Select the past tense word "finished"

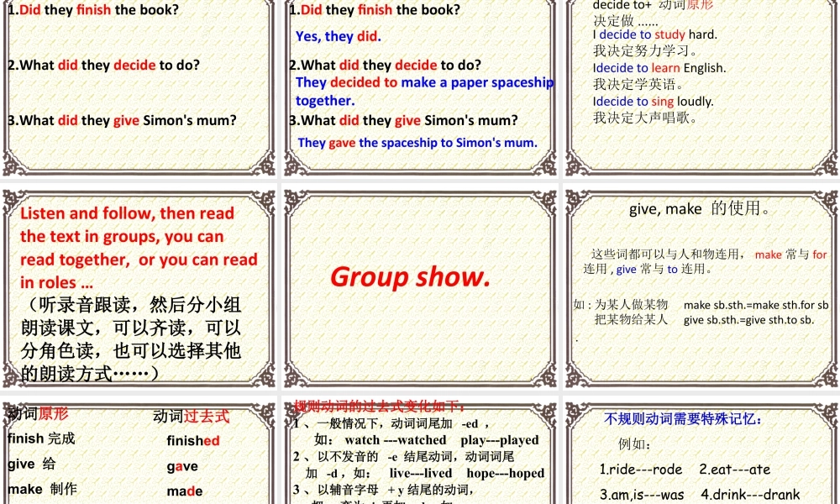coord(192,440)
